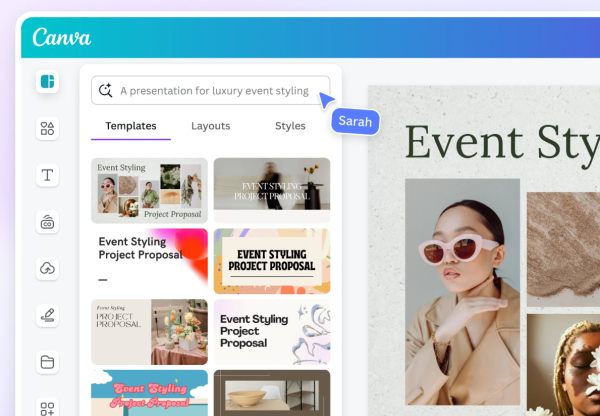Choose the brown wooden bowl template
600x416 pixels.
tap(272, 393)
